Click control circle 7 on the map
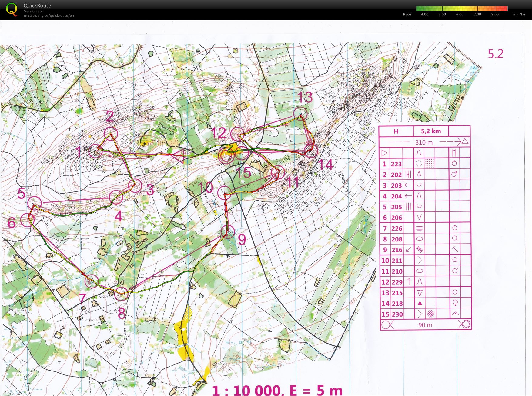Viewport: 532px width, 396px height. [x=92, y=281]
